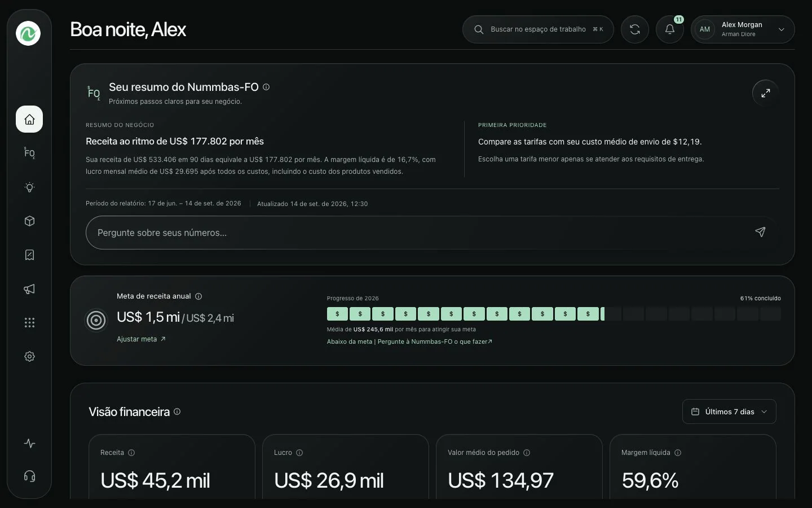812x508 pixels.
Task: Click the Receita US$ 45,2 mil card
Action: [x=172, y=467]
